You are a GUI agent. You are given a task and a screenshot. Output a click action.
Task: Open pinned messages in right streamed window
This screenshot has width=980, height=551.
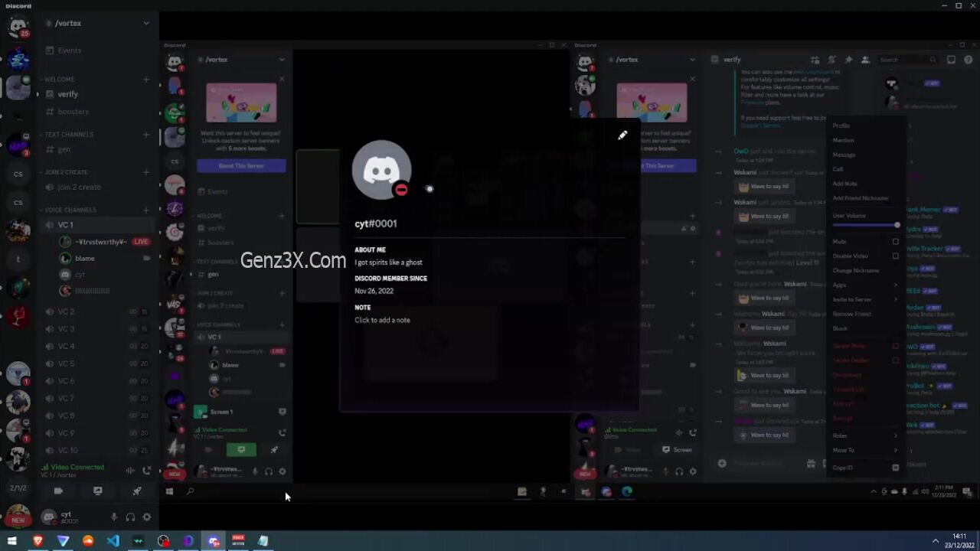848,60
